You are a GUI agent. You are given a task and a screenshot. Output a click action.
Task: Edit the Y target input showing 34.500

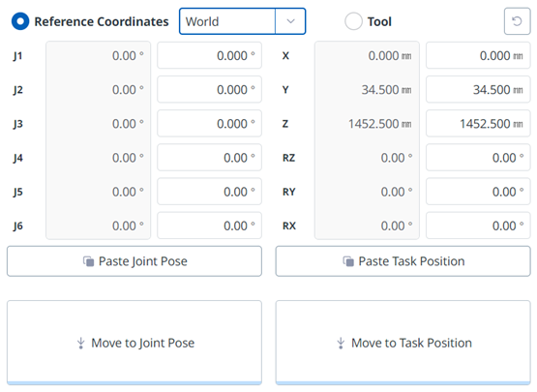[x=478, y=89]
